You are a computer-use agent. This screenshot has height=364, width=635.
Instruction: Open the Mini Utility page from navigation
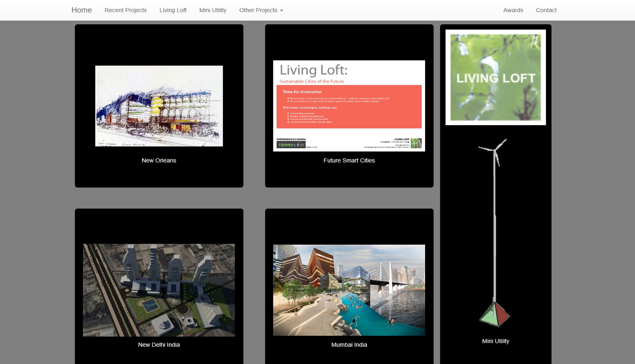pos(212,10)
